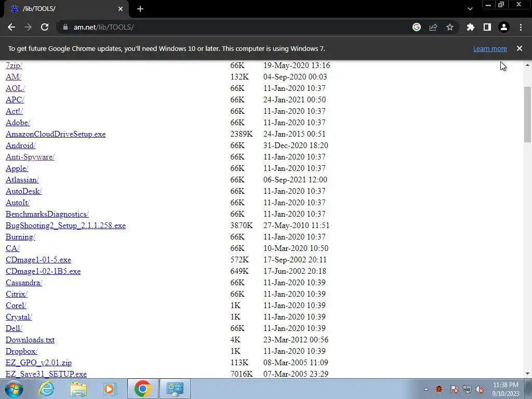Open Chrome three-dot menu

521,27
